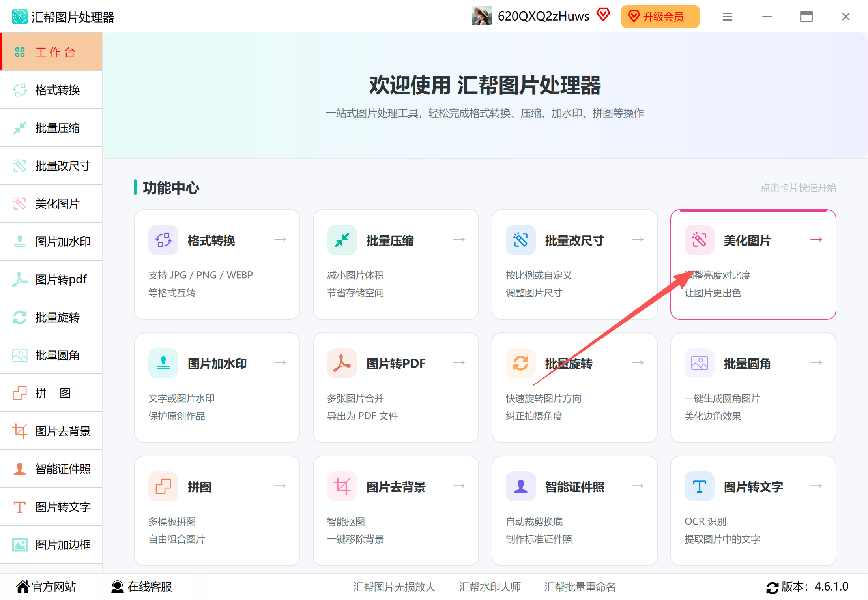Image resolution: width=868 pixels, height=600 pixels.
Task: Open 汇帮水印大师 link
Action: pos(490,587)
